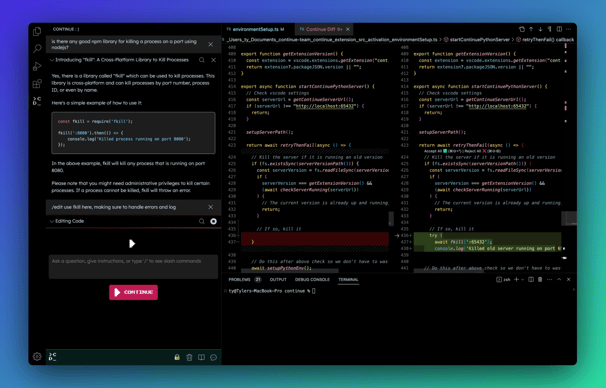Split the terminal with split icon
This screenshot has height=388, width=606.
point(531,279)
